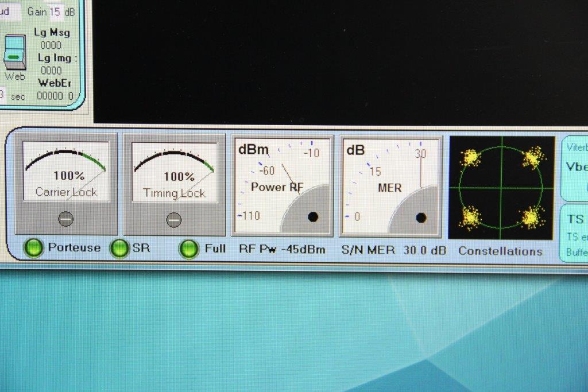Click the WebEr label
Image resolution: width=588 pixels, height=392 pixels.
click(x=55, y=83)
